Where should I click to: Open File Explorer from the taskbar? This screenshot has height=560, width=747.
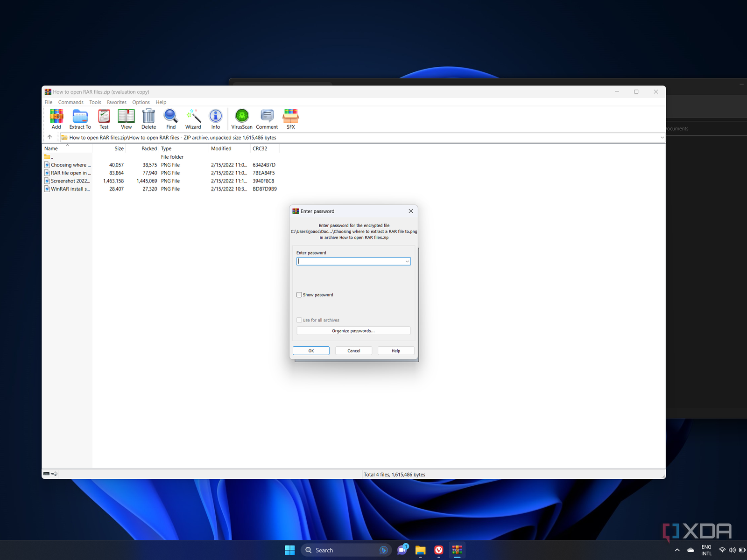[x=420, y=550]
